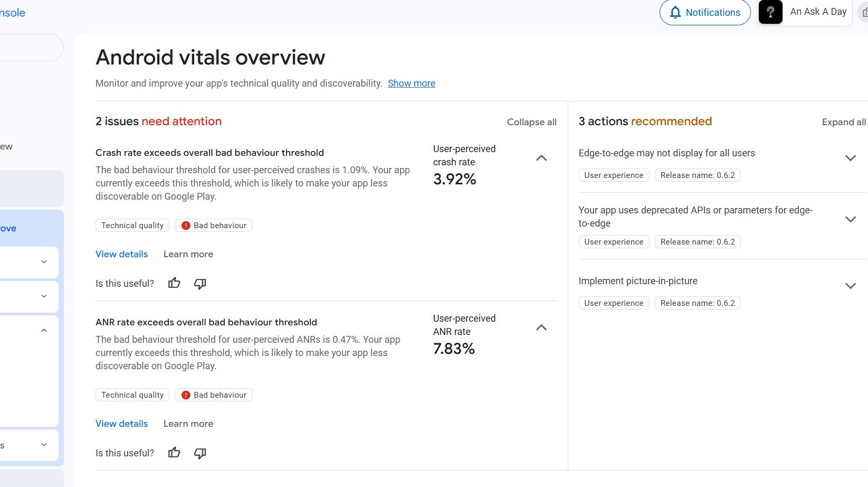The width and height of the screenshot is (868, 487).
Task: Expand Edge-to-edge may not display recommendation
Action: coord(850,158)
